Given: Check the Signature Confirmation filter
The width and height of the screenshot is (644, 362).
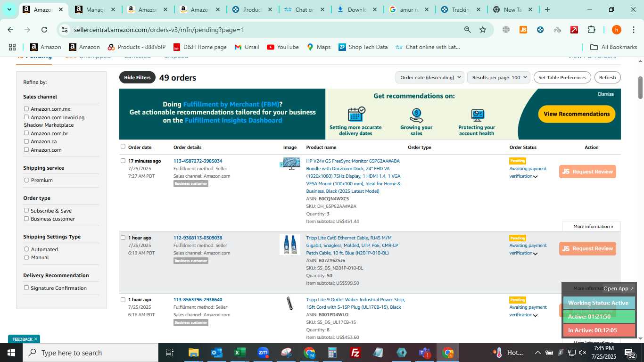Looking at the screenshot, I should [x=26, y=288].
